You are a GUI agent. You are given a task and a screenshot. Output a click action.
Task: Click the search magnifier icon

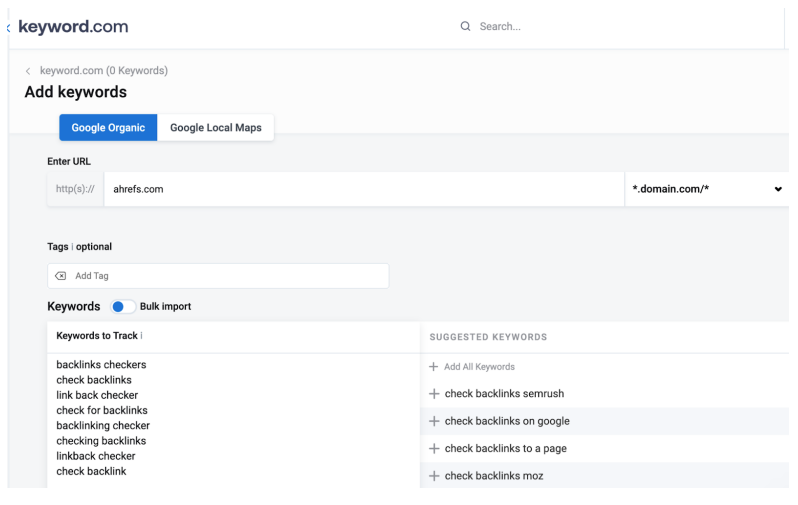pyautogui.click(x=466, y=26)
